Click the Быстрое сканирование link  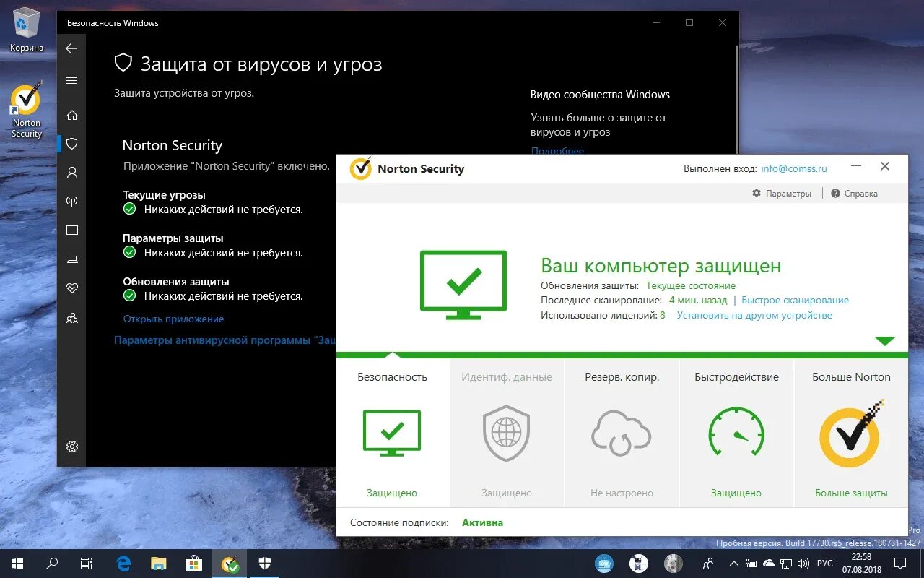click(x=795, y=300)
